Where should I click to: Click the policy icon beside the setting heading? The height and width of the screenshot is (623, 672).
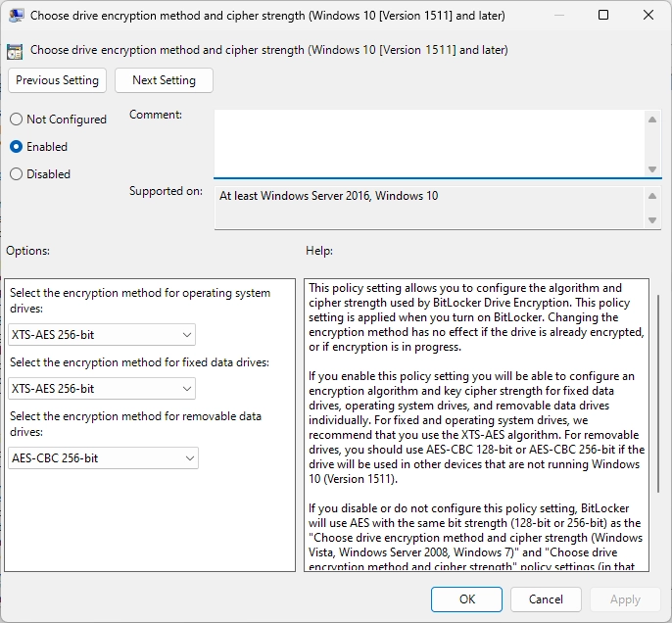[x=15, y=51]
